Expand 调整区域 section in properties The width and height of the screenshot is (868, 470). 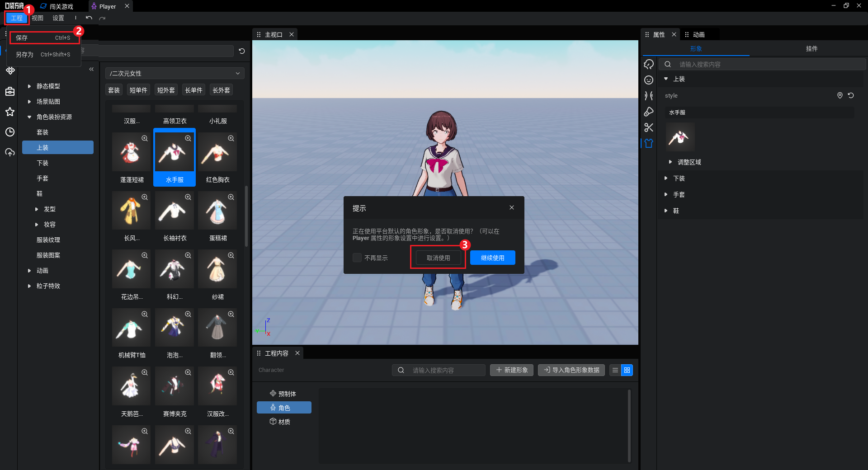tap(670, 162)
